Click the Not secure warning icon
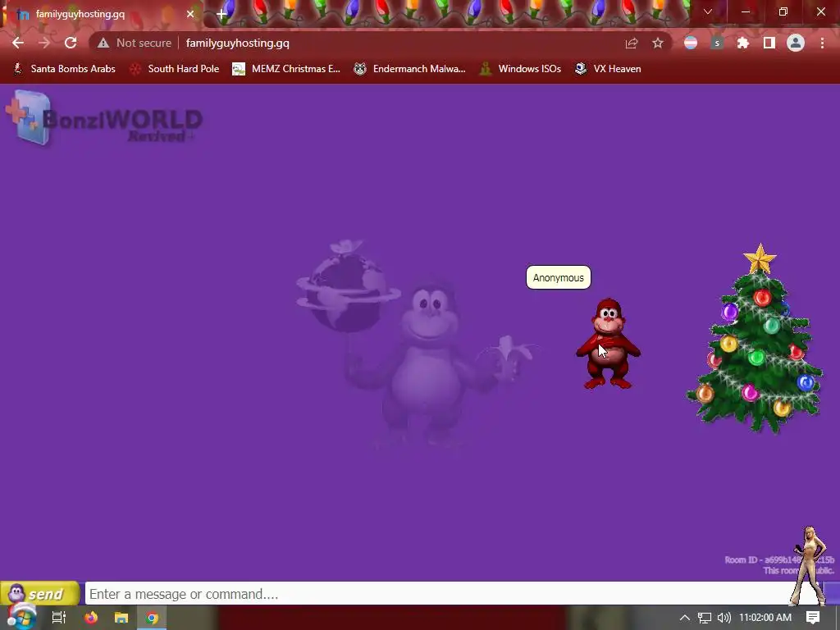This screenshot has width=840, height=630. (103, 43)
